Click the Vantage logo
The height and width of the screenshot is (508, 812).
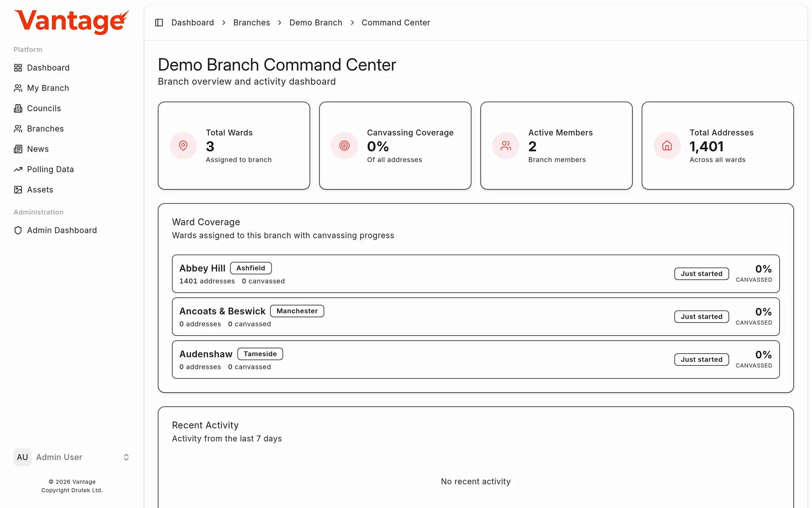(71, 22)
